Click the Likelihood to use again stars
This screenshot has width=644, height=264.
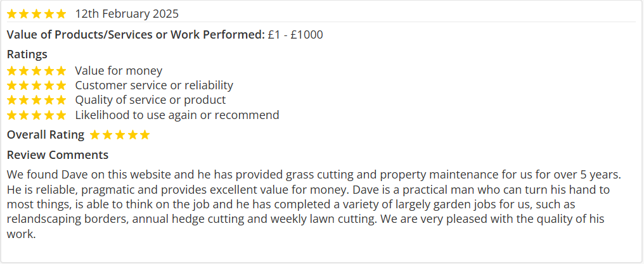[x=36, y=115]
